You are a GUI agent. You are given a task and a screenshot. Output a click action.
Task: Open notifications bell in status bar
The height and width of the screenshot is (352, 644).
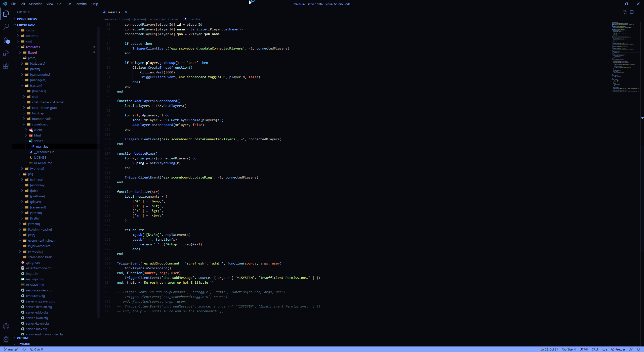[x=638, y=349]
